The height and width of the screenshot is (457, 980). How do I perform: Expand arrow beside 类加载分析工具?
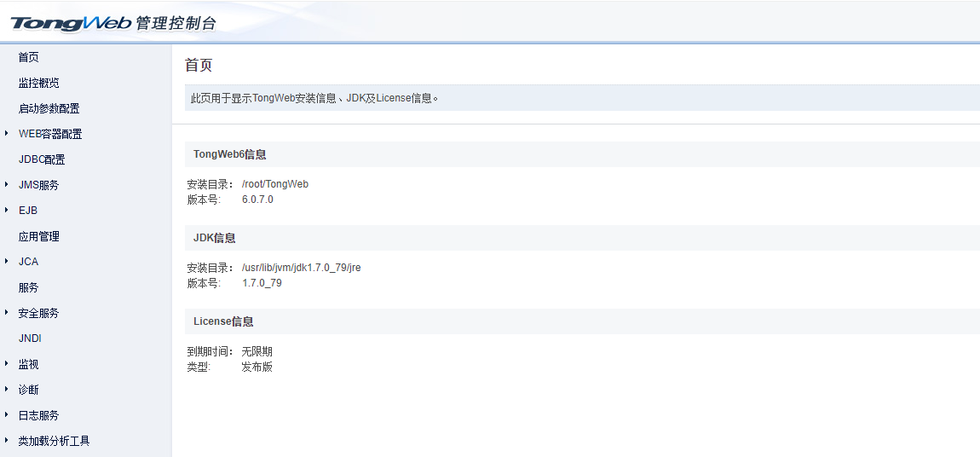(6, 440)
